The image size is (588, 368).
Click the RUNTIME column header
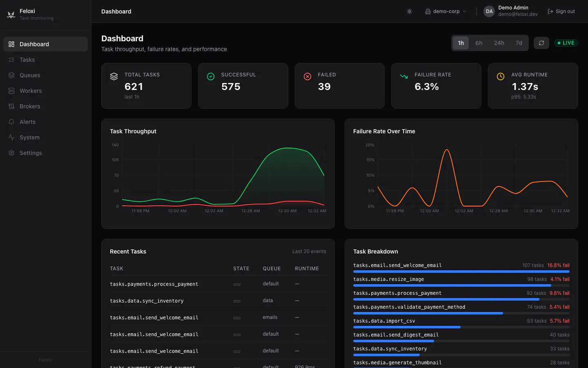click(x=307, y=269)
